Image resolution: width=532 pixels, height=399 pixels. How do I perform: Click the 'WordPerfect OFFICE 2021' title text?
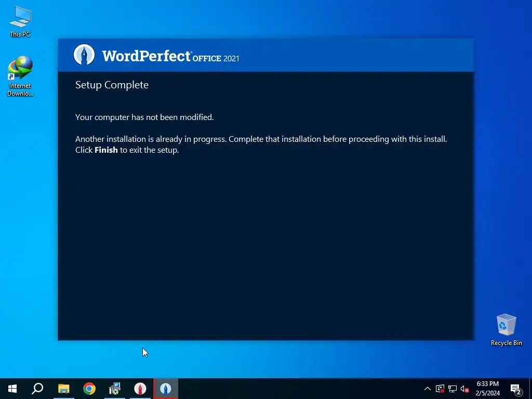[x=170, y=56]
